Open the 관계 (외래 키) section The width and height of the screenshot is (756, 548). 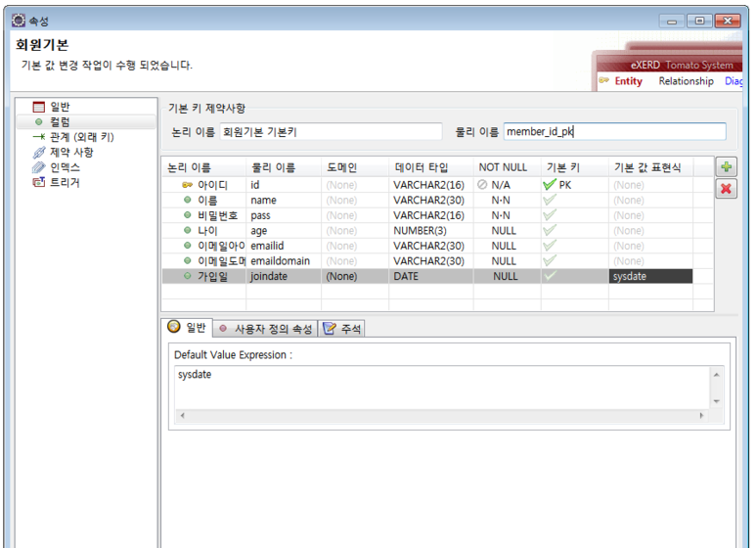[x=82, y=137]
